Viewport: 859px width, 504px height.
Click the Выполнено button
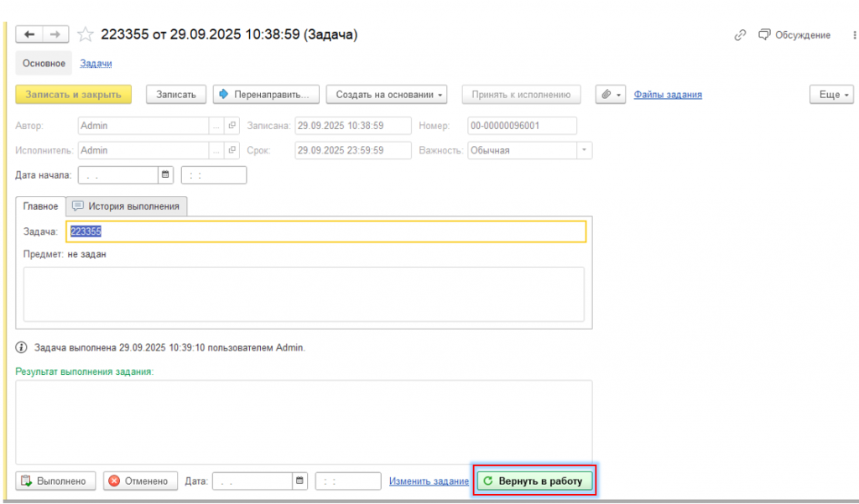(x=55, y=481)
